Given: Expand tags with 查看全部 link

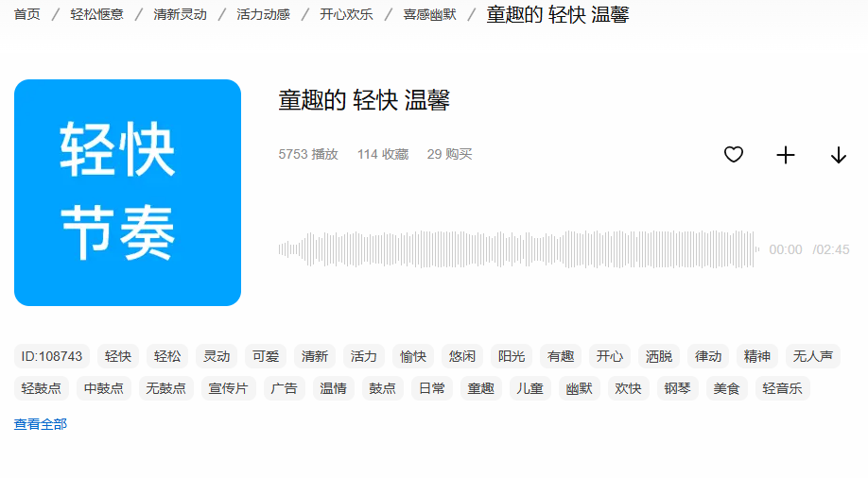Looking at the screenshot, I should [x=41, y=424].
